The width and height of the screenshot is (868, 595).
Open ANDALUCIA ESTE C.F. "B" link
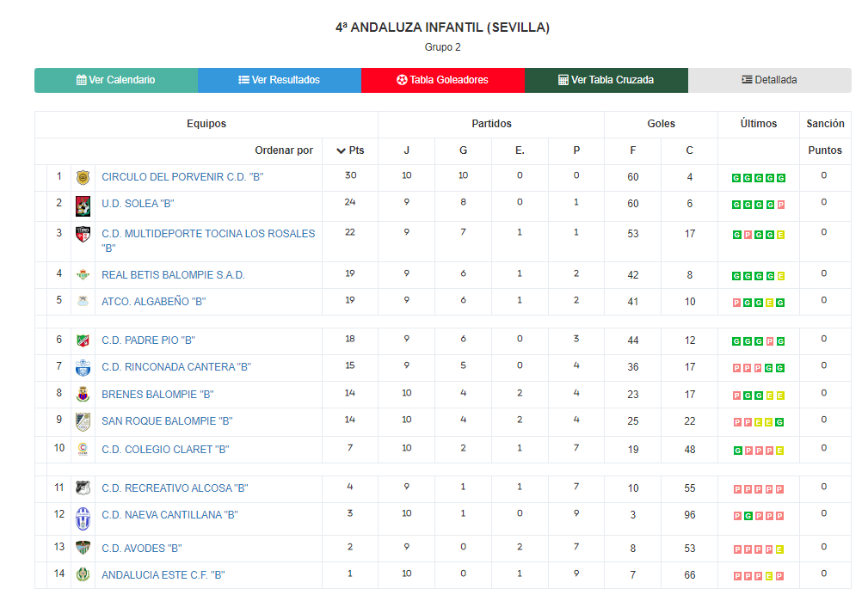[x=163, y=575]
